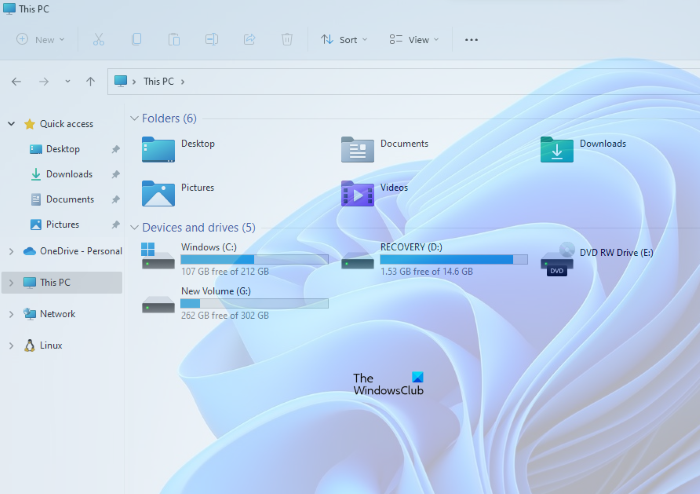
Task: Click This PC in the address bar
Action: [158, 81]
